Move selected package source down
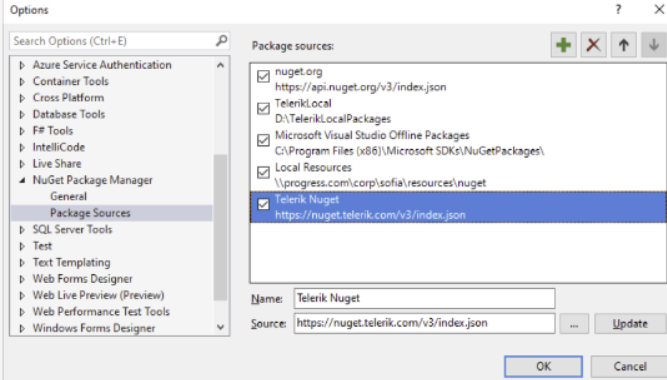 click(x=654, y=45)
